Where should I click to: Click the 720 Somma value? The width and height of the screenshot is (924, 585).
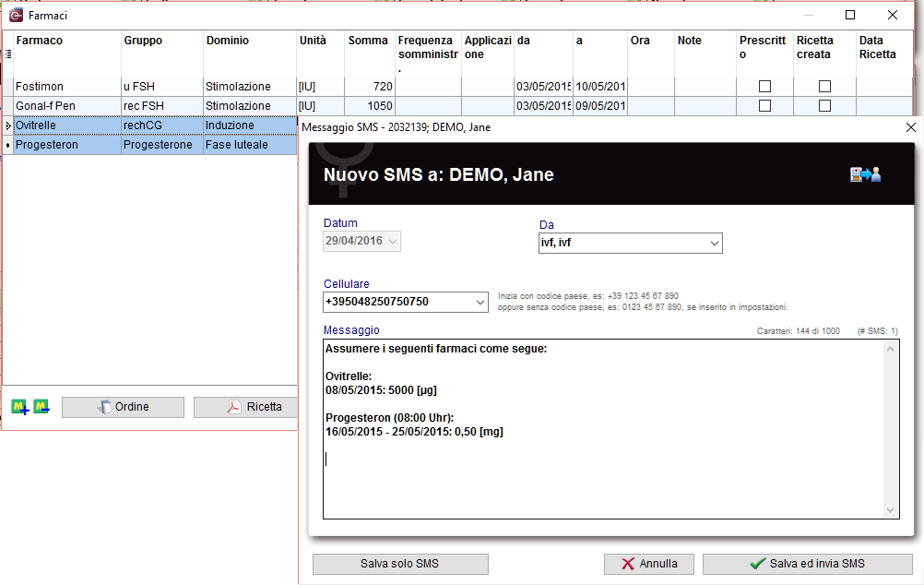point(370,86)
